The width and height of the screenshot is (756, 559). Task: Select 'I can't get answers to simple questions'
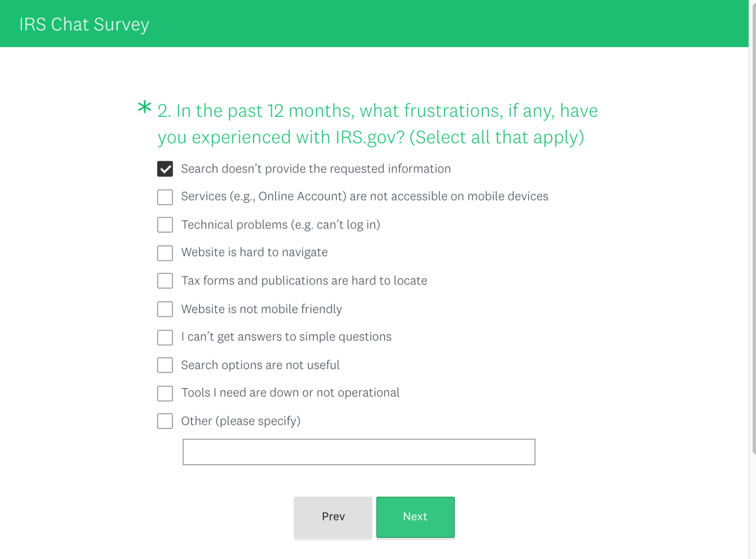click(x=165, y=337)
